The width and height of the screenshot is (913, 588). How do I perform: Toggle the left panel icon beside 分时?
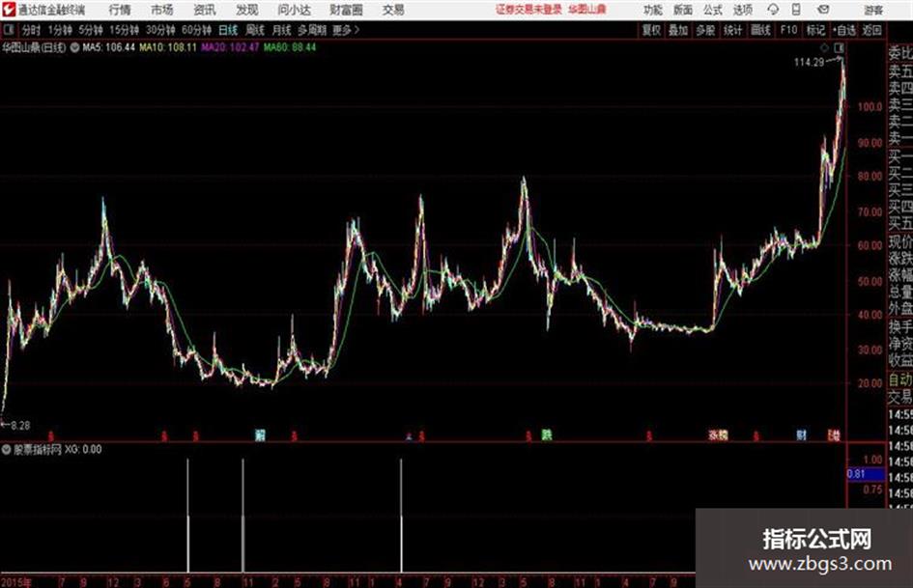coord(8,30)
